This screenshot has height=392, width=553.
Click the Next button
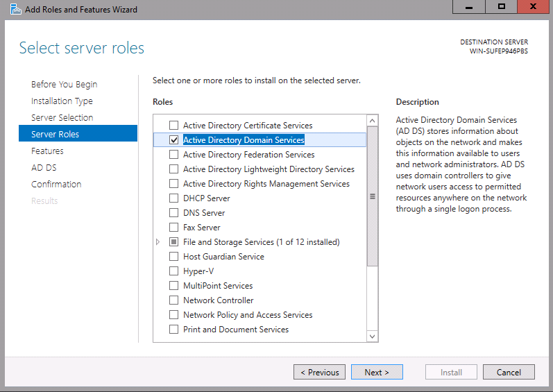[x=377, y=373]
